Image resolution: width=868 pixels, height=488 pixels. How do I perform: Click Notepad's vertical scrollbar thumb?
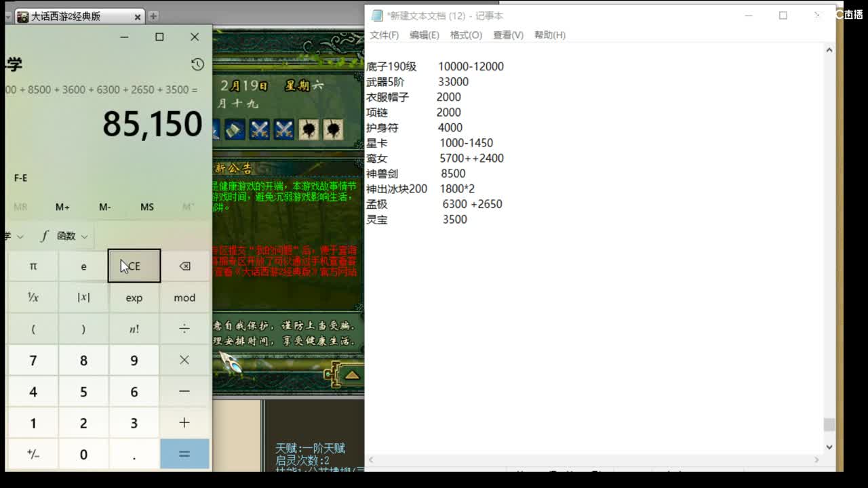(x=829, y=424)
